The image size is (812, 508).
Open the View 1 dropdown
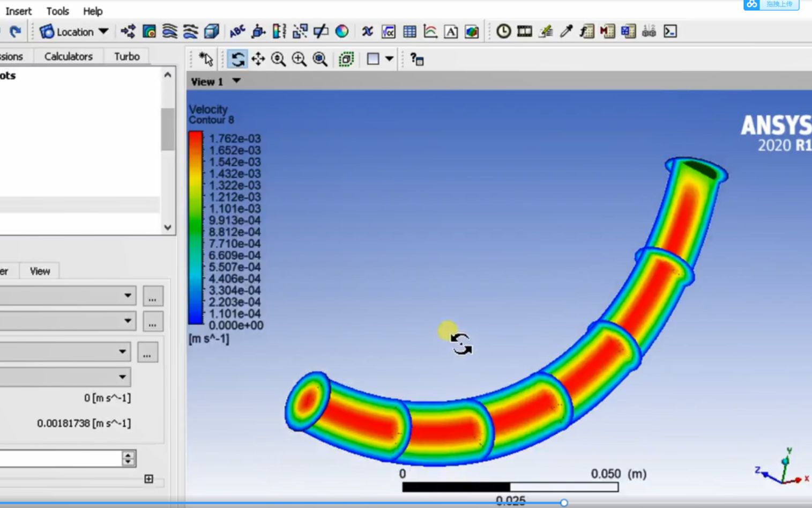tap(236, 81)
